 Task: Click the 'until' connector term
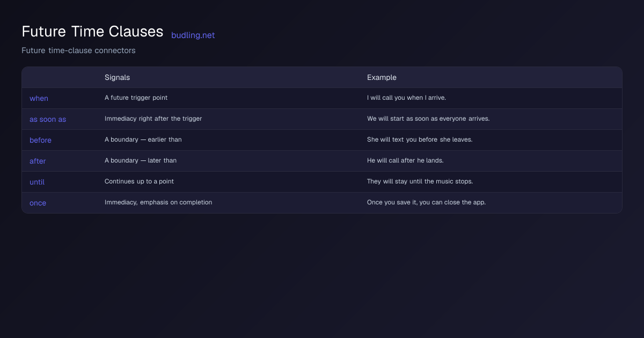click(37, 182)
